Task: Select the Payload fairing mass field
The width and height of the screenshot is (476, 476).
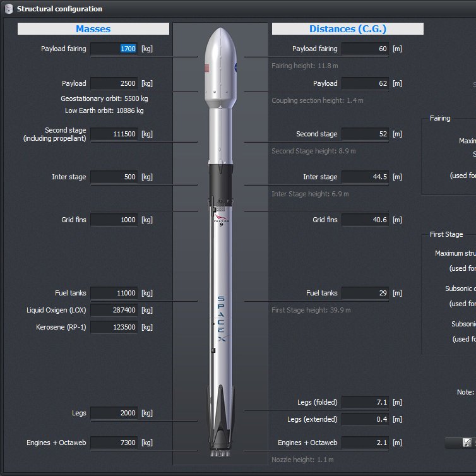Action: click(x=114, y=49)
